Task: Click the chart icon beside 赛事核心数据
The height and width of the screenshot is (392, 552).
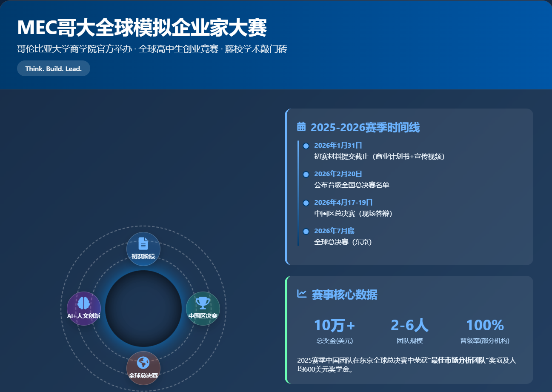Action: tap(302, 294)
